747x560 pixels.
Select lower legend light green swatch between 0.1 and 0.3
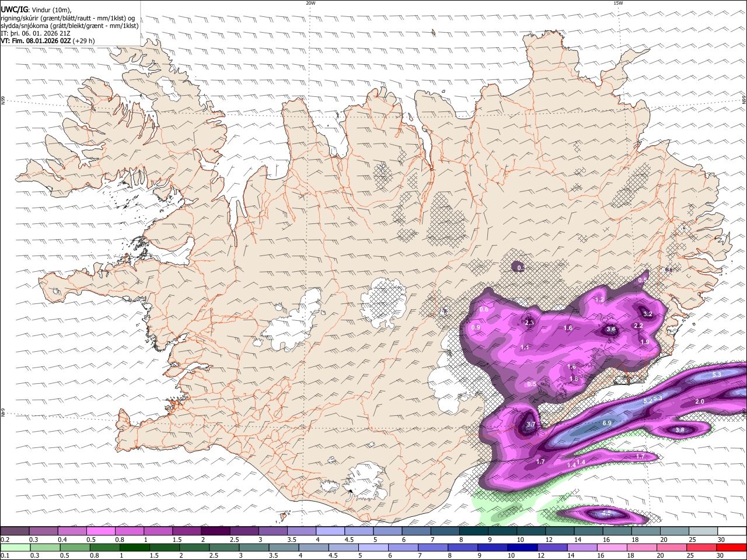(x=15, y=547)
